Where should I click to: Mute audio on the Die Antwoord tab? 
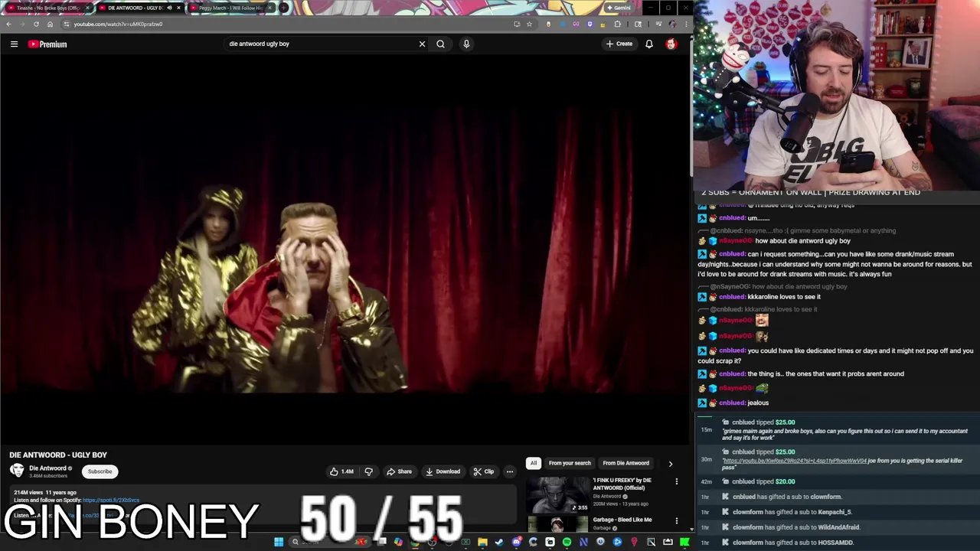coord(169,8)
